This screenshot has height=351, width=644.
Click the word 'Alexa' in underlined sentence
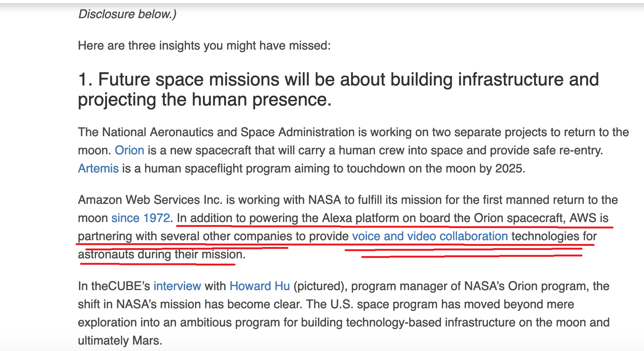point(337,218)
